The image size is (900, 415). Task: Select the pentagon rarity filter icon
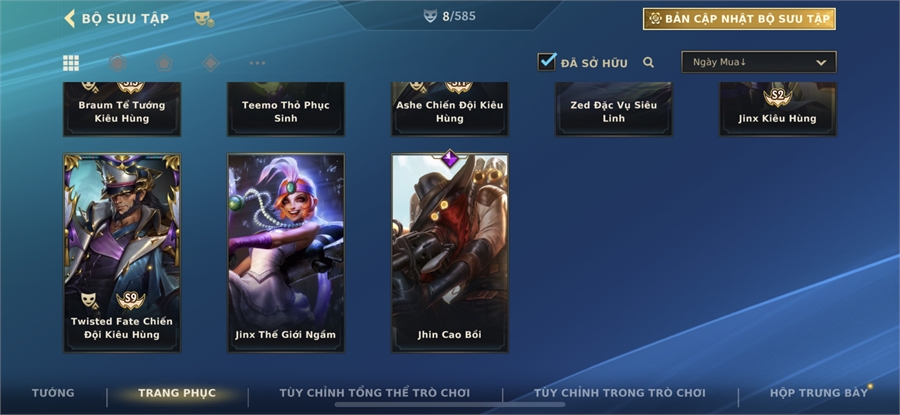[x=164, y=63]
